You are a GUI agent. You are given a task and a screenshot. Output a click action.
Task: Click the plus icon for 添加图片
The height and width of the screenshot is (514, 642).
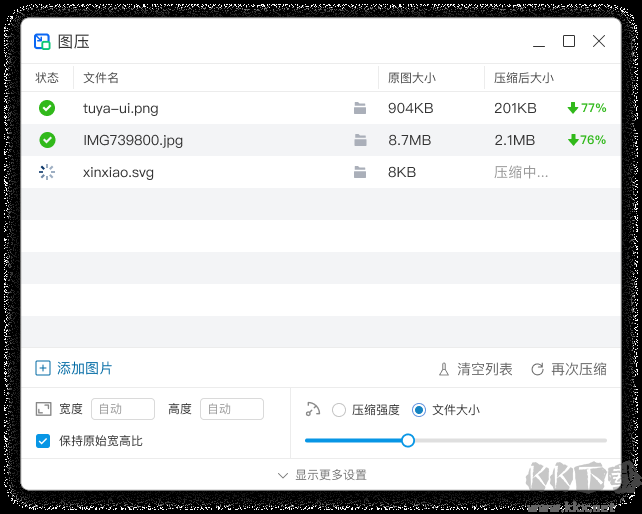pyautogui.click(x=43, y=368)
